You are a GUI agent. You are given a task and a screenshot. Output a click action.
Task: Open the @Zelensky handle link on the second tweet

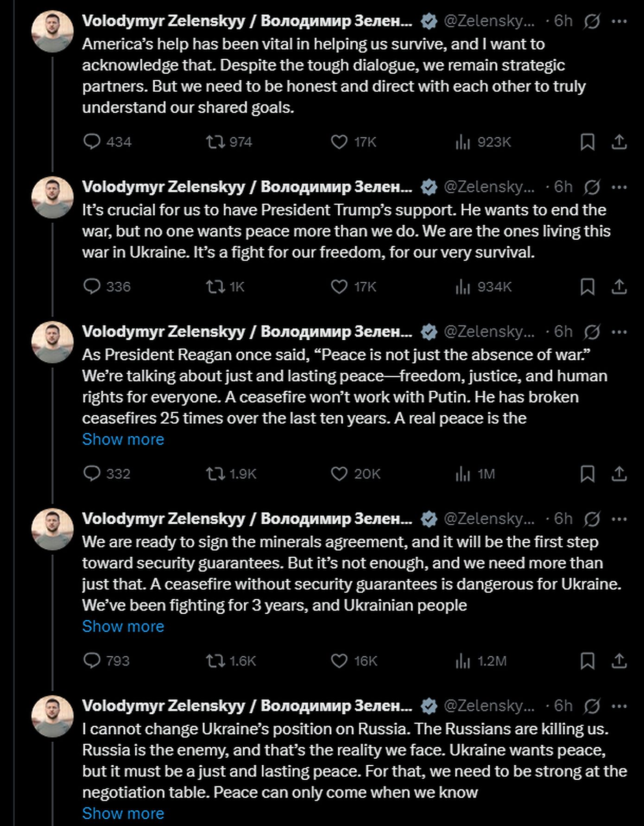(x=489, y=187)
